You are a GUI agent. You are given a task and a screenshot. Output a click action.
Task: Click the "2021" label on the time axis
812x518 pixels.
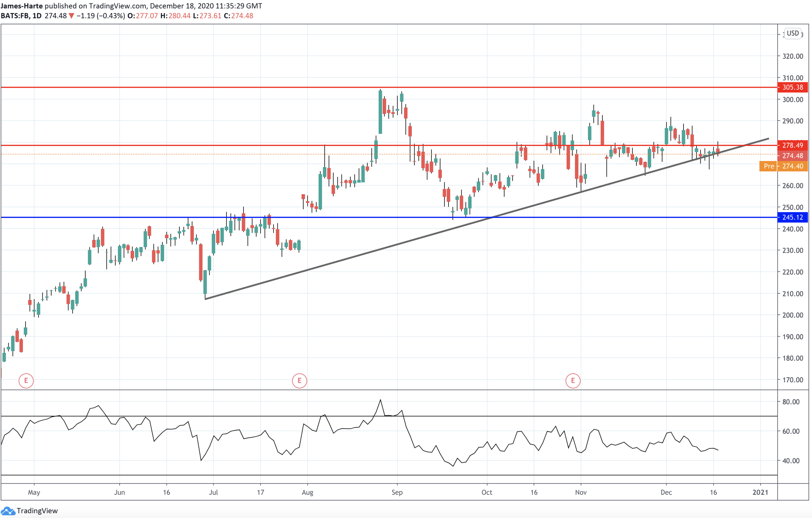[761, 492]
